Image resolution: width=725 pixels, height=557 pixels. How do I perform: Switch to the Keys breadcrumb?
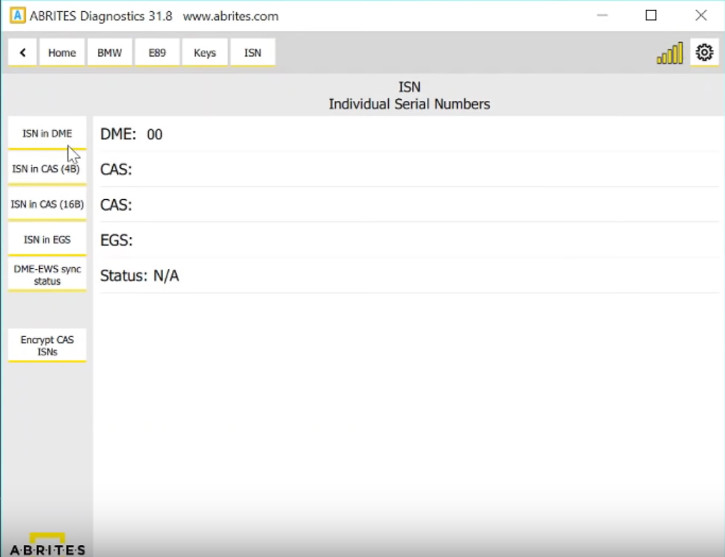(205, 52)
